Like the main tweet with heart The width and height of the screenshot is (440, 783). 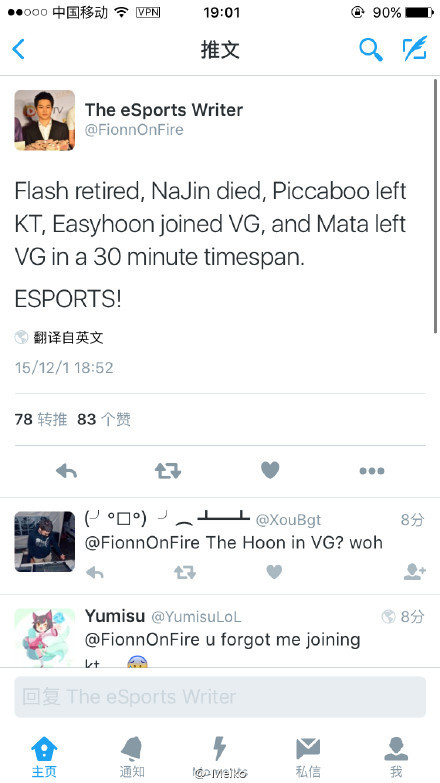pos(270,470)
